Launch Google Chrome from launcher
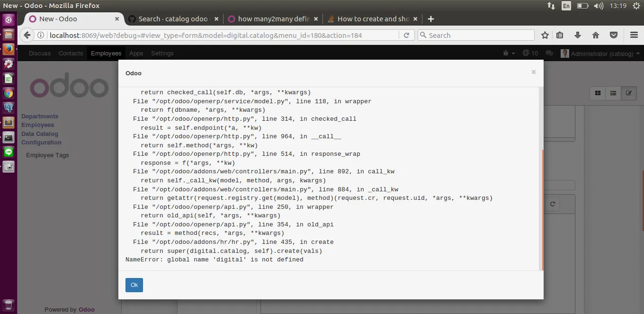Viewport: 644px width, 314px height. [x=9, y=93]
